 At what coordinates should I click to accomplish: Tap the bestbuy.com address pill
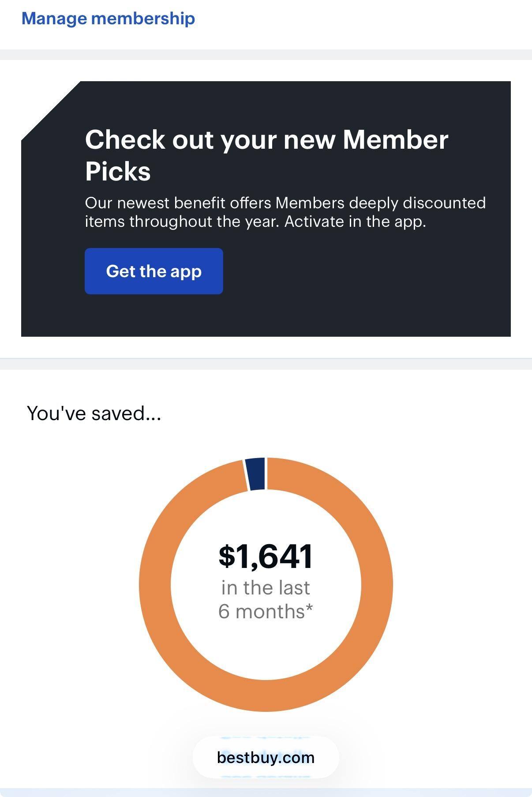[266, 757]
